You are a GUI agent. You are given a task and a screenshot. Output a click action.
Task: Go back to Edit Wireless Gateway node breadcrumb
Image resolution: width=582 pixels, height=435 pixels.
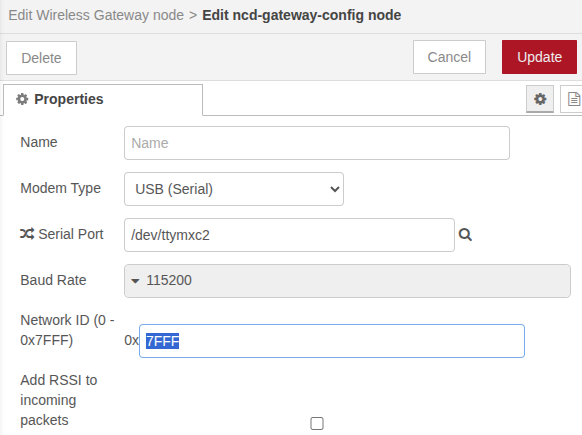[x=96, y=15]
